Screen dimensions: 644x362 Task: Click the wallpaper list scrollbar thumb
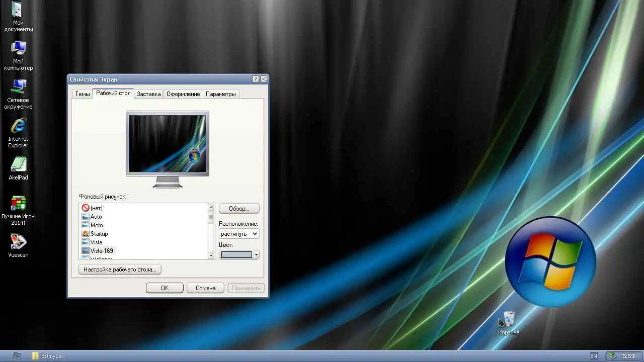211,217
